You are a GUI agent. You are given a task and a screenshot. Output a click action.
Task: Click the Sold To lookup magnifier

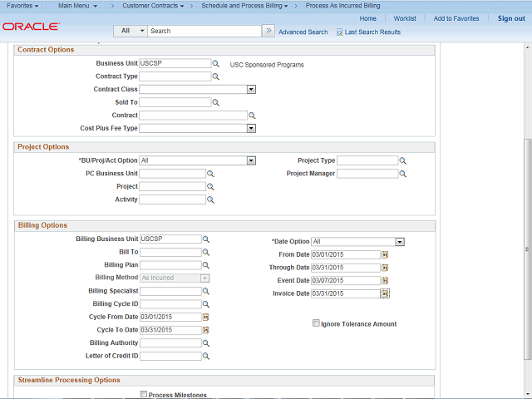[x=215, y=102]
